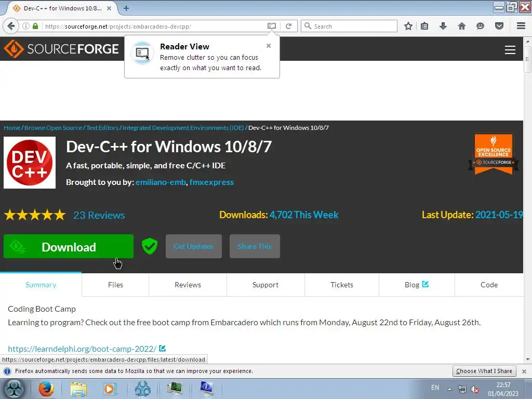Click the Open Source Excellence badge

494,154
